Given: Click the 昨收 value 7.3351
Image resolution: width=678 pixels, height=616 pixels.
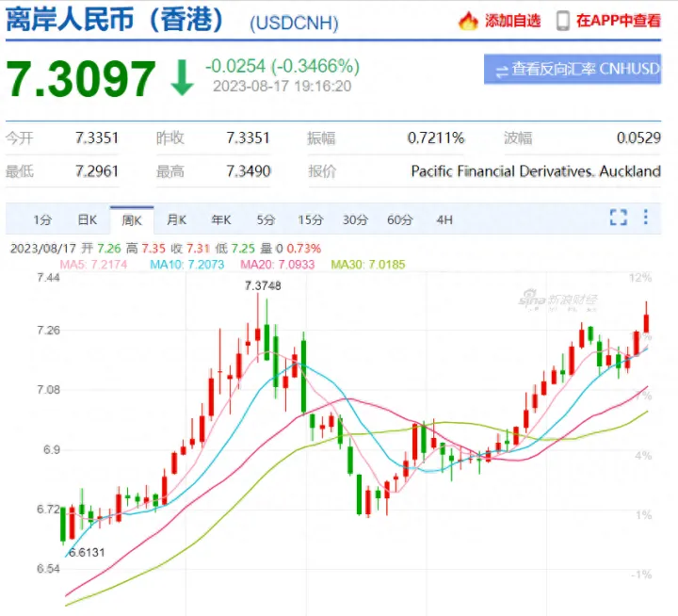Looking at the screenshot, I should [x=248, y=138].
